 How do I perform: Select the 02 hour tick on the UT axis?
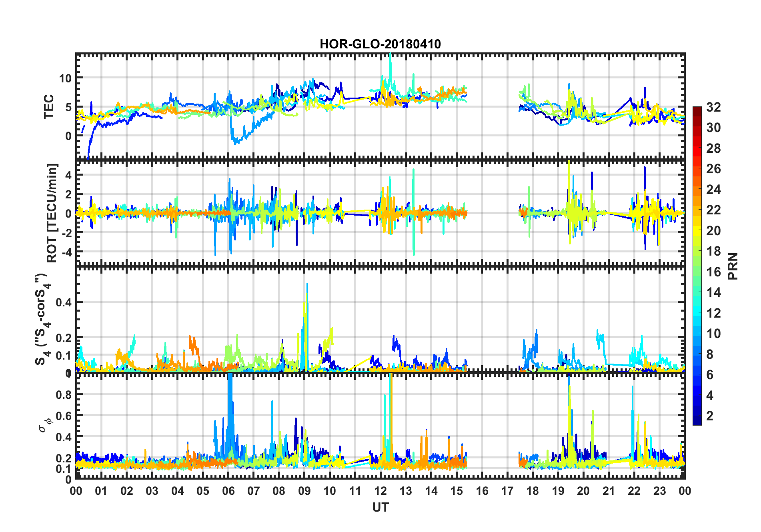pyautogui.click(x=127, y=491)
